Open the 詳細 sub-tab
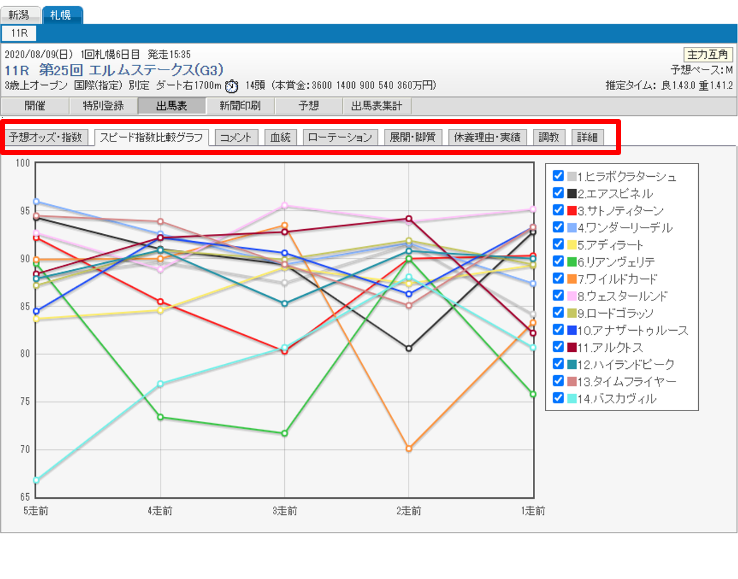 [587, 137]
